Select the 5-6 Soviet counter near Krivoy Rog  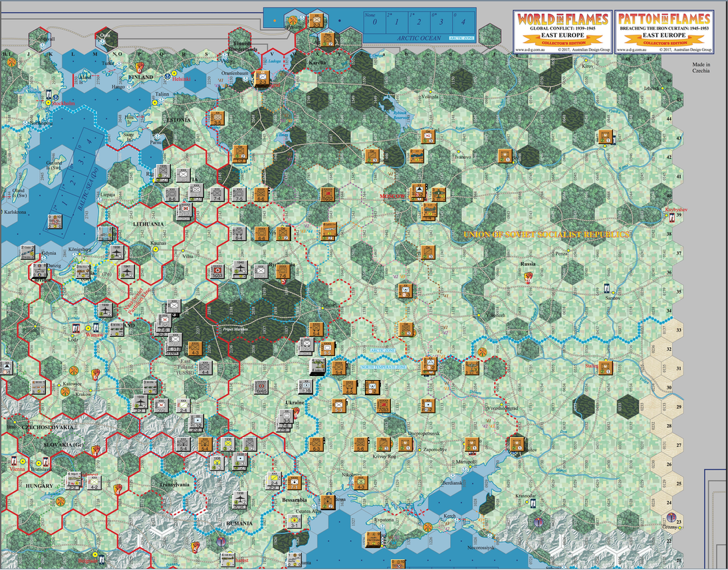tap(361, 445)
